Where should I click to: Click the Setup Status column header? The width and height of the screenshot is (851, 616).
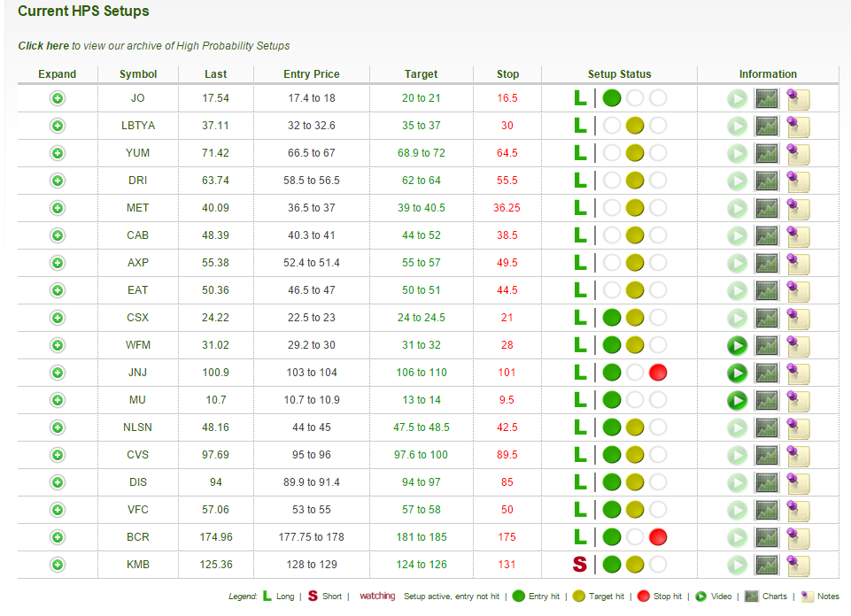[619, 74]
